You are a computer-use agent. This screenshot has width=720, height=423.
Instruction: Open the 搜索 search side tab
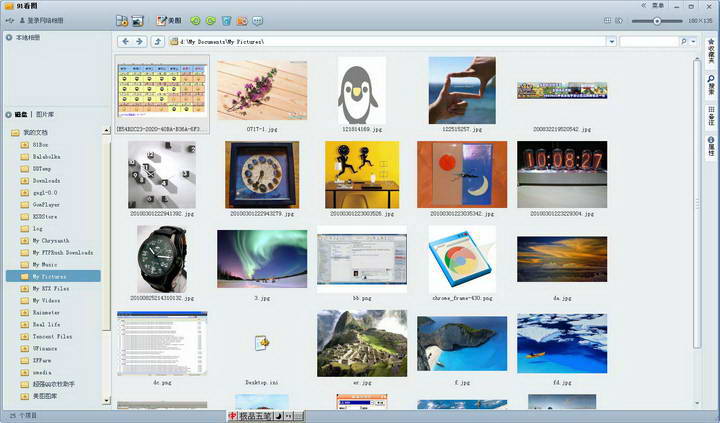click(x=711, y=85)
